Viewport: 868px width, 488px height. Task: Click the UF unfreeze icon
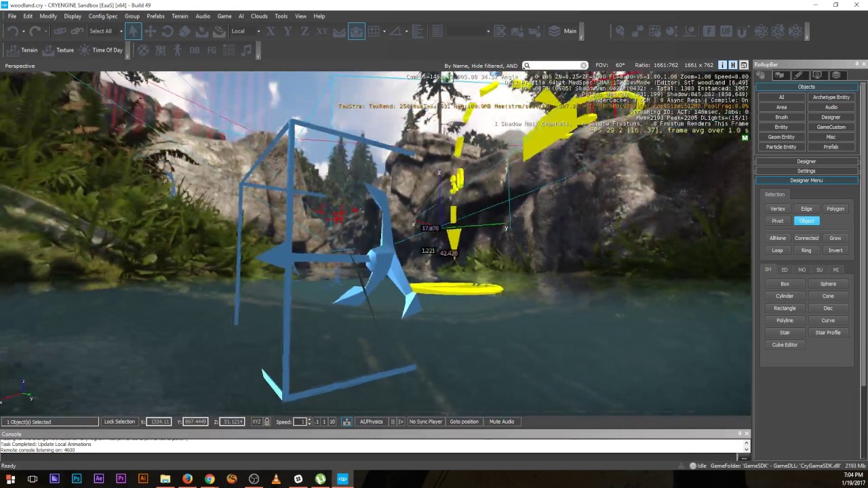(726, 31)
